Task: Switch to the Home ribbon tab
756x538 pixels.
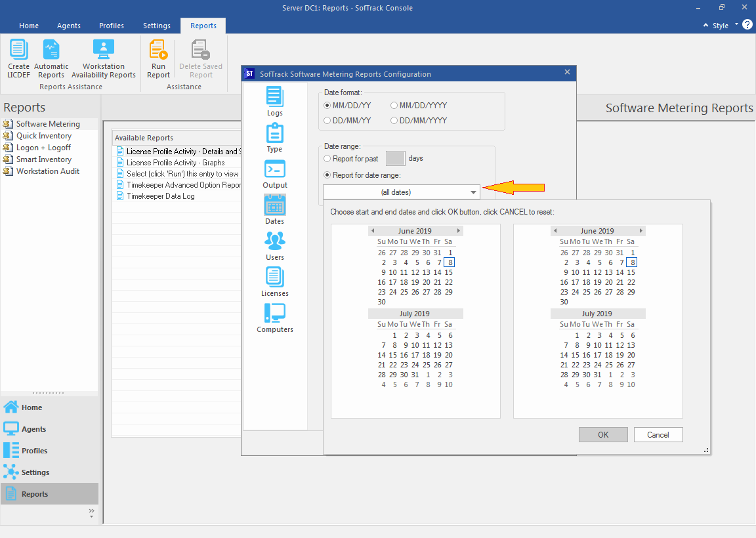Action: (29, 26)
